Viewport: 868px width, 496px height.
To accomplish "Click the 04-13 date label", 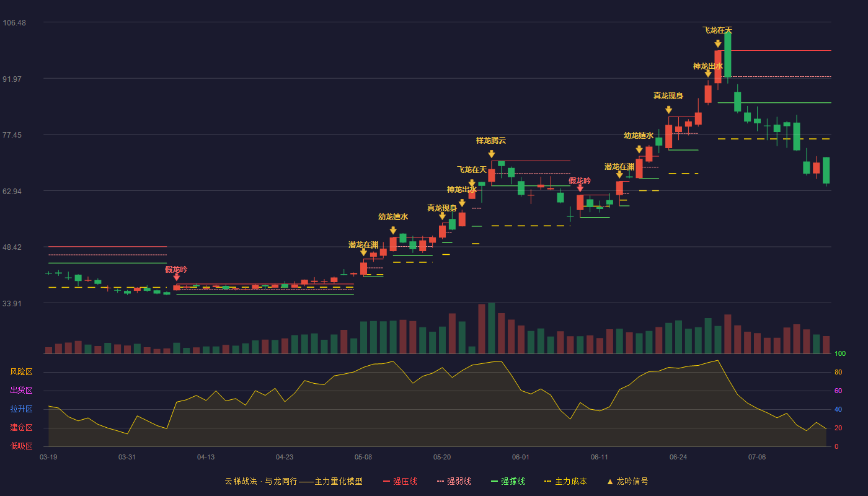I will 206,457.
